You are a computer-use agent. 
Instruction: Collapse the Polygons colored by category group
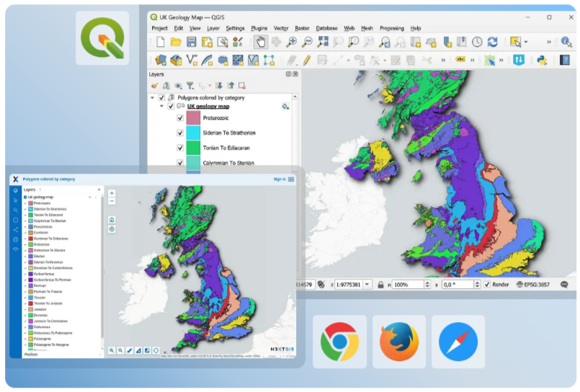click(x=153, y=98)
